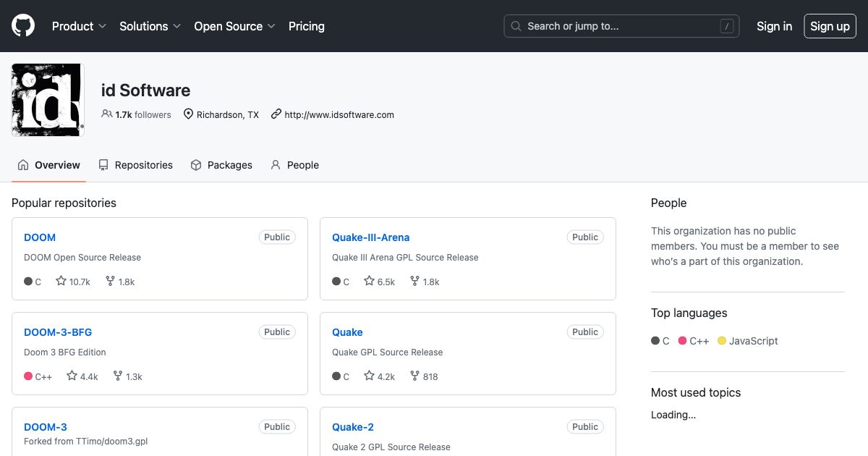Select the Repositories tab book icon

coord(103,165)
